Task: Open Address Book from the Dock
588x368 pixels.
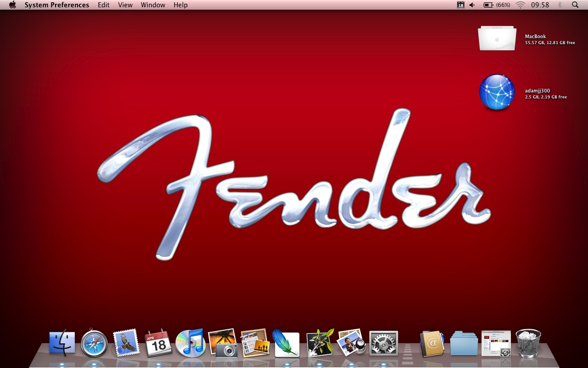Action: (432, 344)
